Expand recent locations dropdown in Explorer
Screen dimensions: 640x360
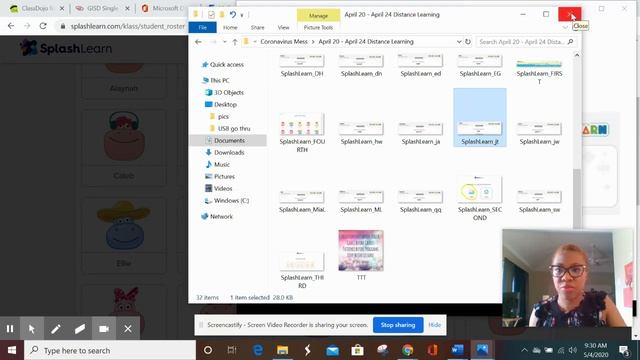224,42
